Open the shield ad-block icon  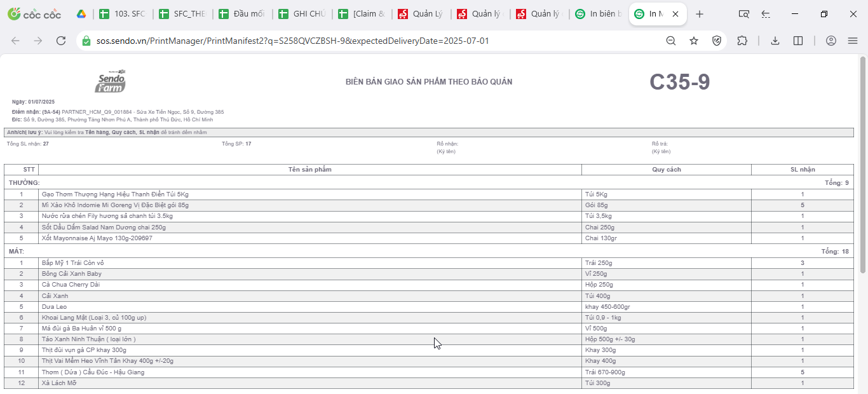[x=717, y=41]
